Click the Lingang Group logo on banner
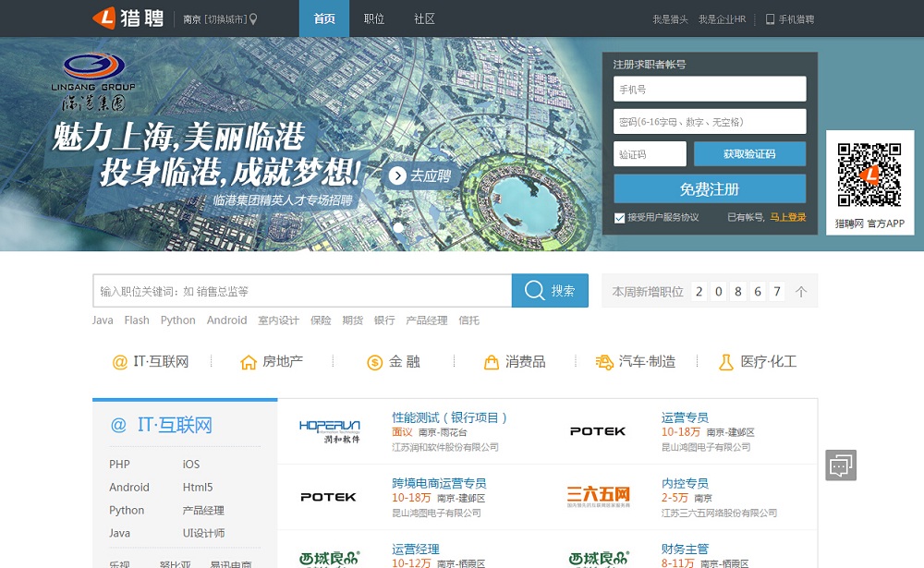This screenshot has width=924, height=568. coord(93,82)
